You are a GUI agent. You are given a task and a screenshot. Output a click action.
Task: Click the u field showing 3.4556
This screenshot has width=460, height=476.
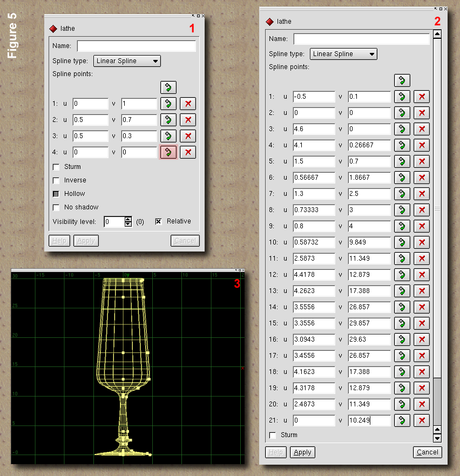click(314, 356)
